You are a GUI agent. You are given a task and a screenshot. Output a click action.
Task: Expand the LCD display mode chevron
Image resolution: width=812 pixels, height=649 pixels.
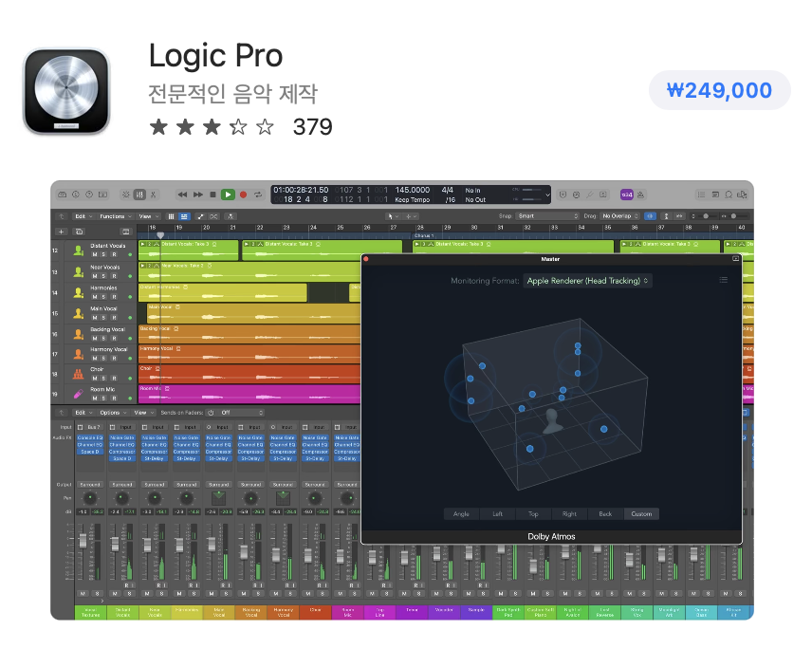pos(547,195)
